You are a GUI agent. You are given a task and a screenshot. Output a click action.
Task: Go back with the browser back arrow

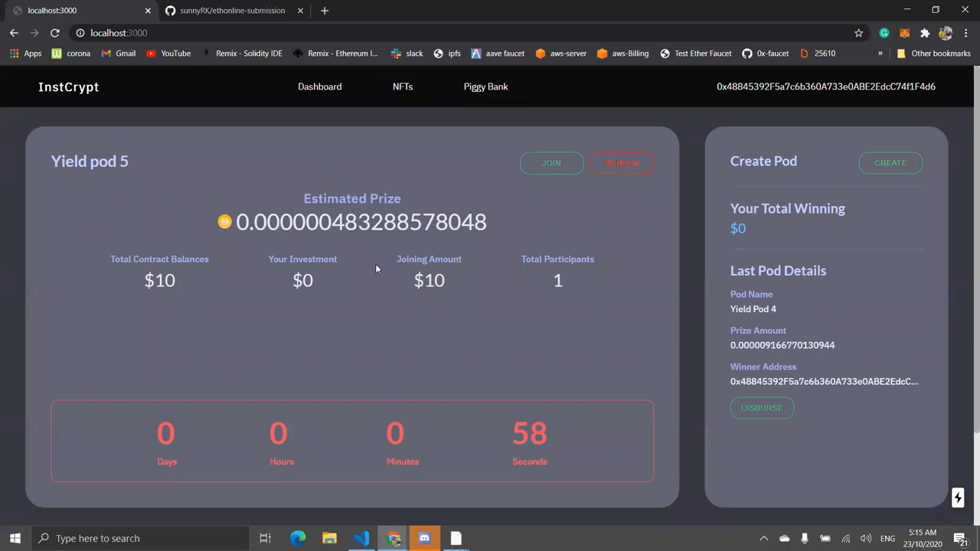(14, 33)
